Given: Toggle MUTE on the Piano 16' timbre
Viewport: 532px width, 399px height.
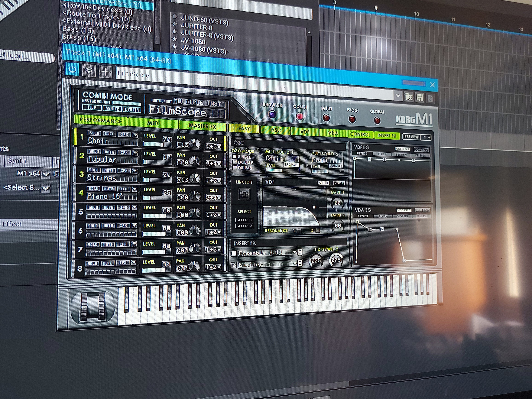Looking at the screenshot, I should (x=109, y=189).
